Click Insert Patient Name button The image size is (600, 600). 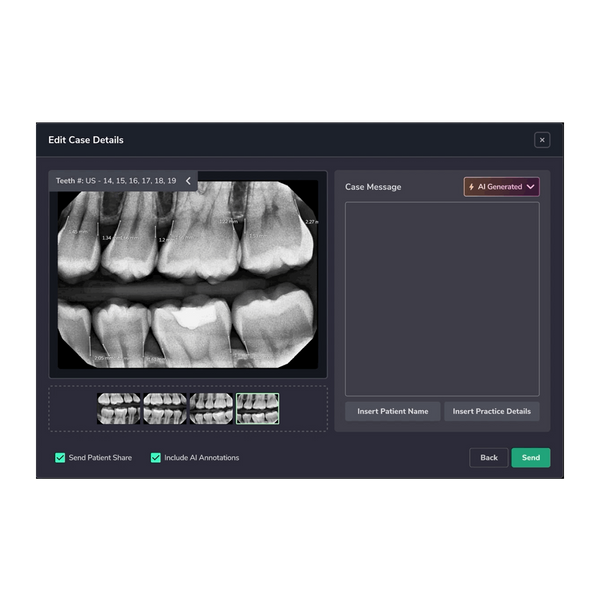point(393,411)
